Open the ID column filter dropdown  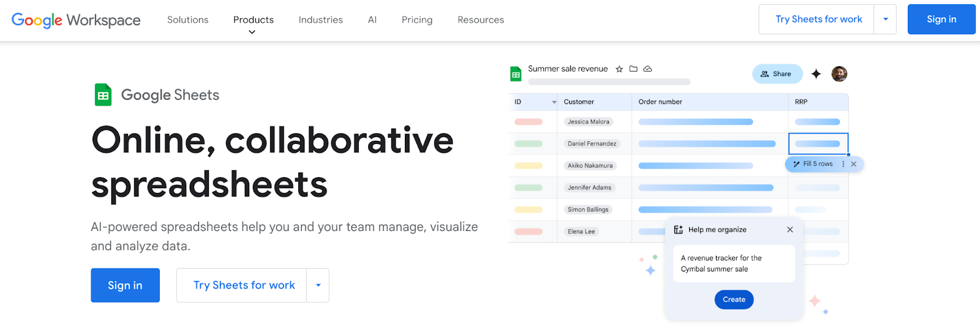click(554, 102)
